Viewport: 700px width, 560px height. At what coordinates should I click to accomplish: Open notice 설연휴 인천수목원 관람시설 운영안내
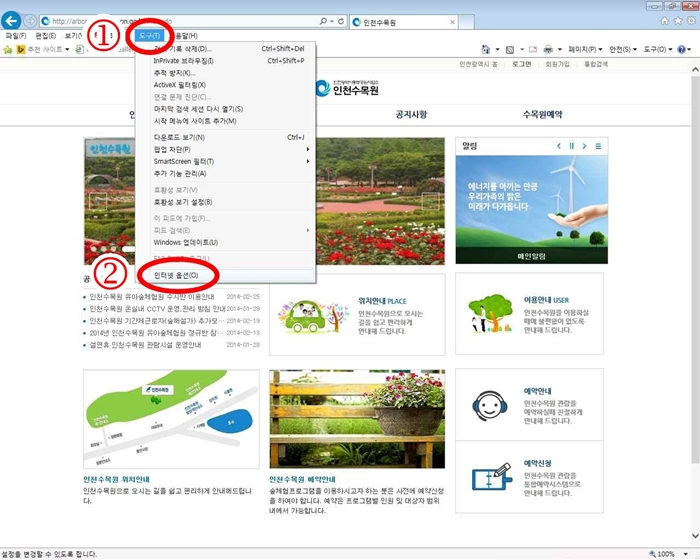[145, 345]
